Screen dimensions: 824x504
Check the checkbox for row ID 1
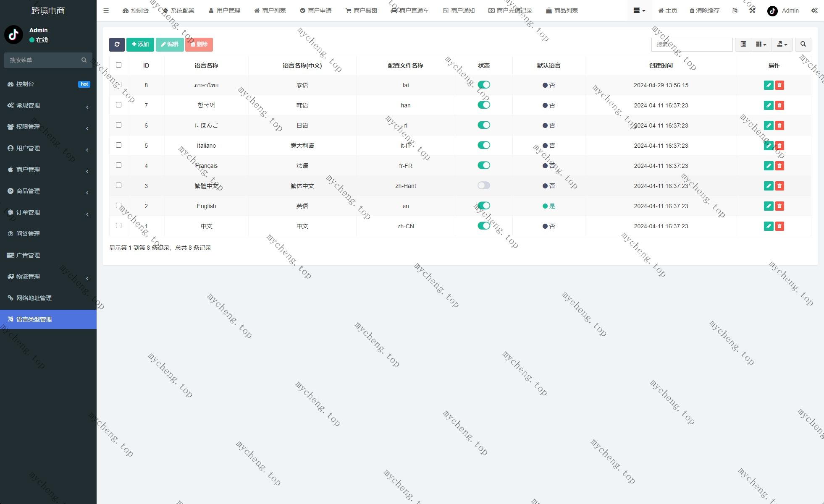(118, 226)
